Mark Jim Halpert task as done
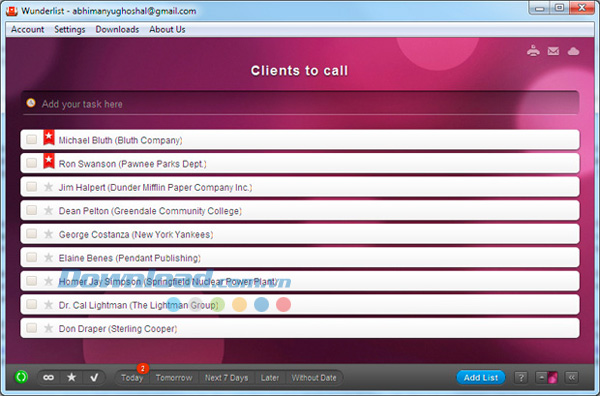 tap(31, 187)
